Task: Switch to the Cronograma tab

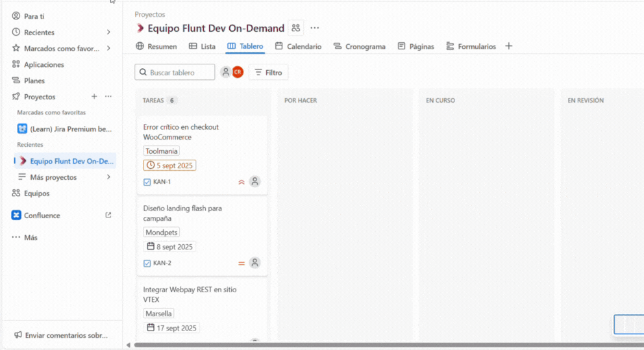Action: point(359,47)
